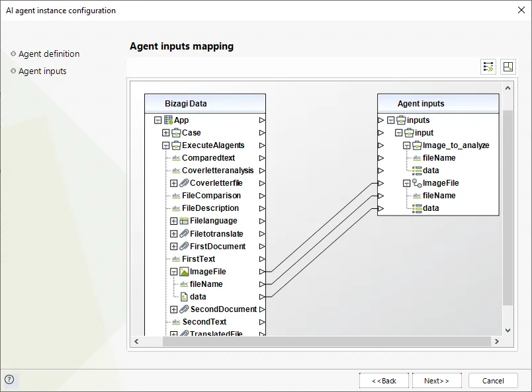Click the input connector arrow of inputs

coord(380,120)
